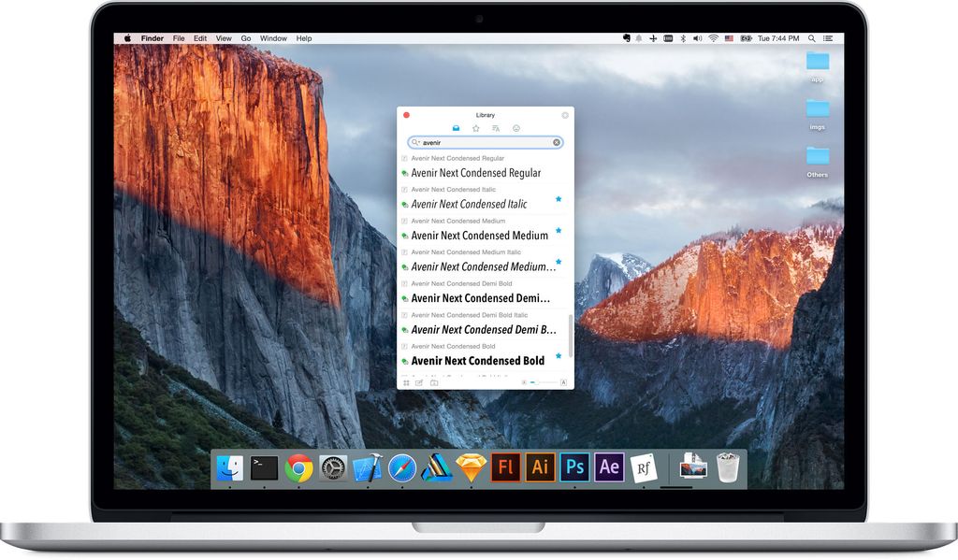
Task: Open the View menu in menu bar
Action: coord(224,38)
